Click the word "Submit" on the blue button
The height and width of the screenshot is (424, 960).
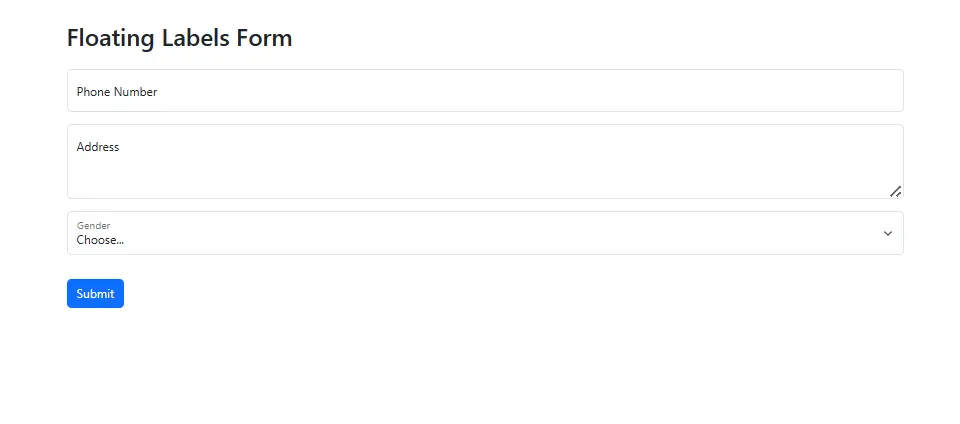95,294
